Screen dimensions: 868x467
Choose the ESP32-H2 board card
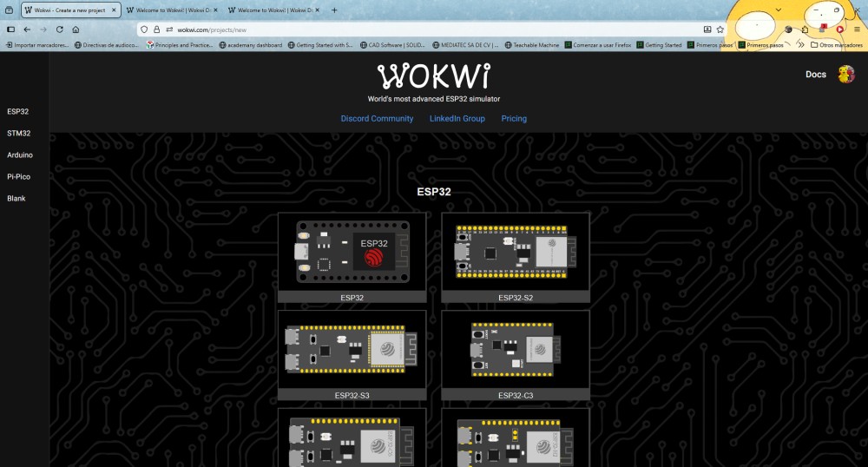[x=516, y=438]
